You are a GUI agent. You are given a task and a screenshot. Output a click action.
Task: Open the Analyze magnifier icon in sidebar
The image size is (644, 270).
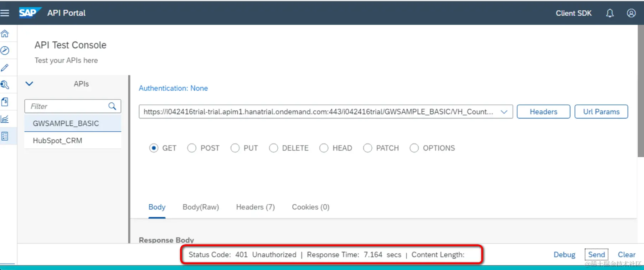pos(5,85)
